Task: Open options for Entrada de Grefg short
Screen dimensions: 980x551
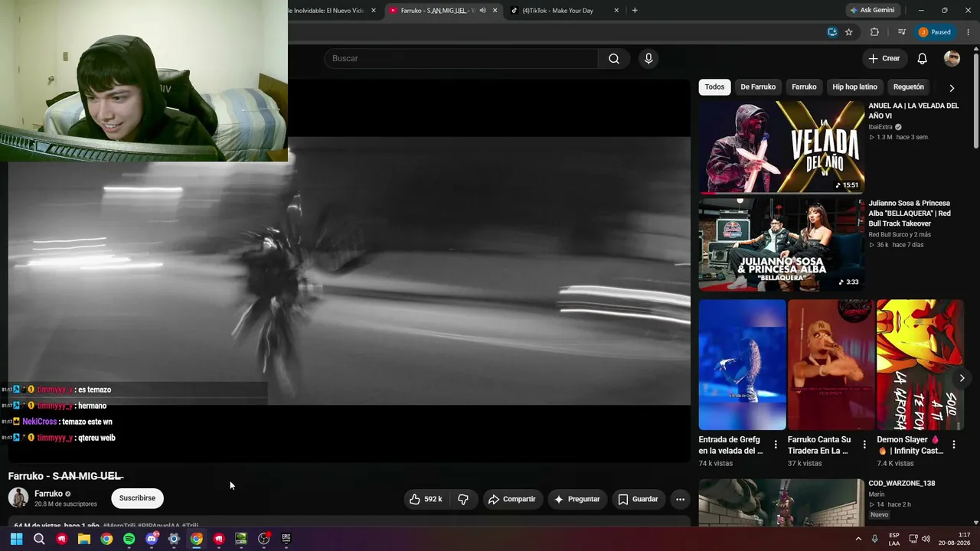Action: pyautogui.click(x=776, y=445)
